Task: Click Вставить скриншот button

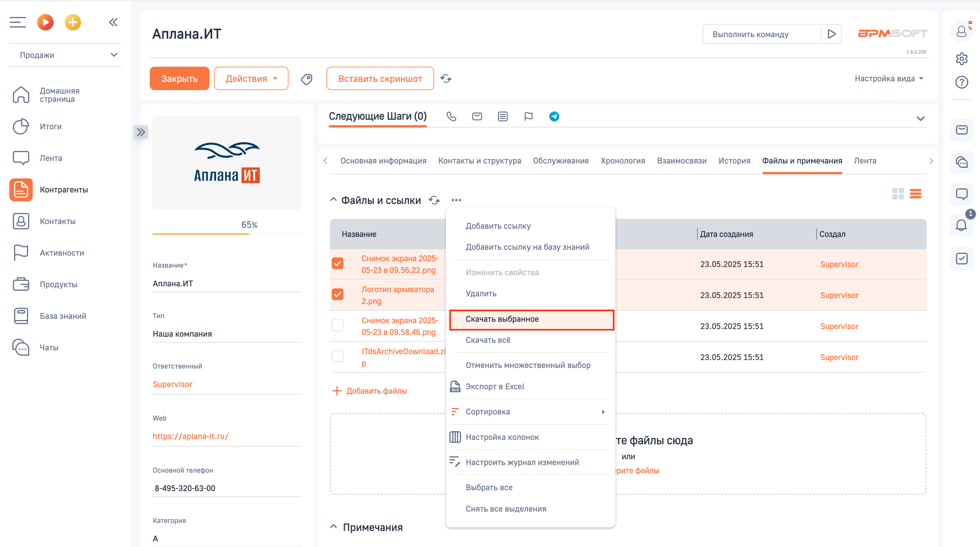Action: (380, 79)
